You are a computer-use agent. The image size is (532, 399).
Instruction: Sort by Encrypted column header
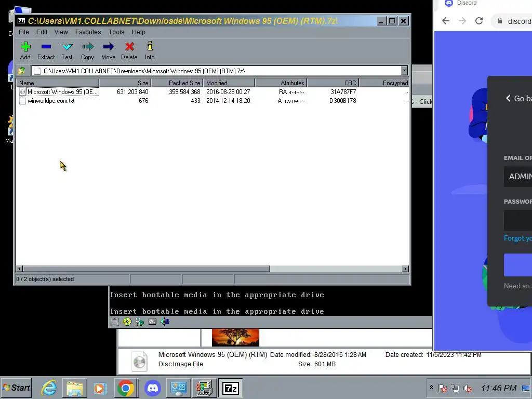(x=384, y=83)
